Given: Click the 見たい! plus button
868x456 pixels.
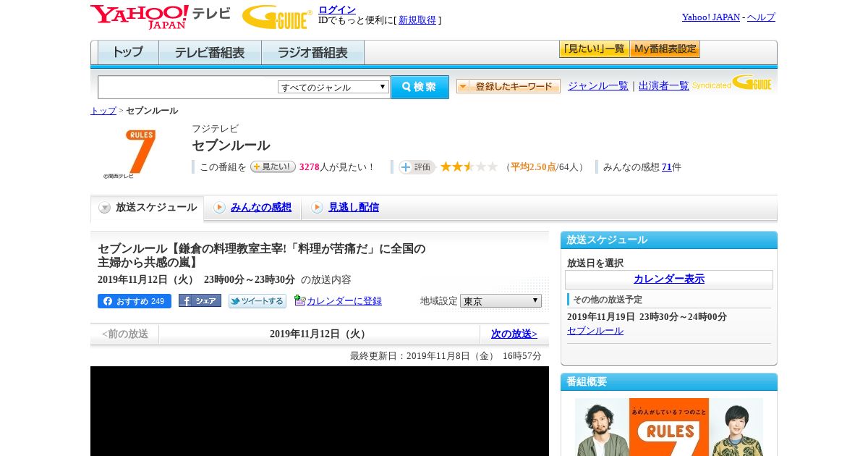Looking at the screenshot, I should coord(273,166).
